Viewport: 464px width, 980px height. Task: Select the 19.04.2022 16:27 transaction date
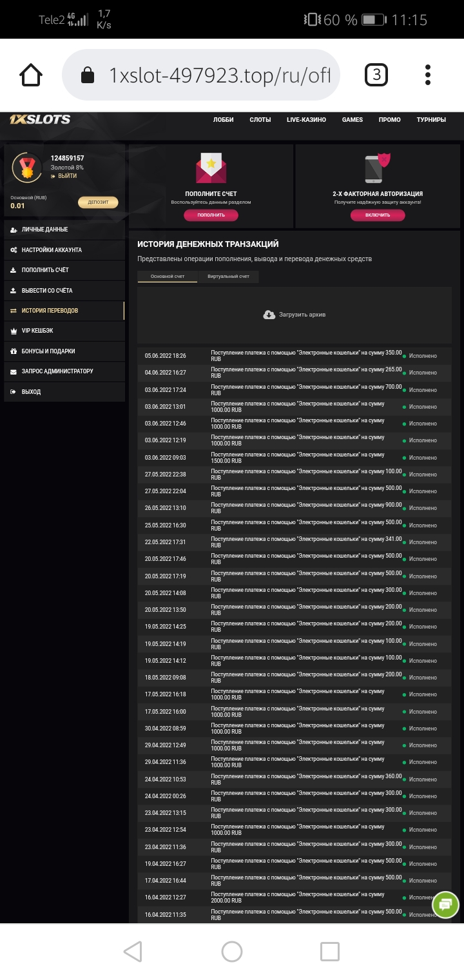166,864
